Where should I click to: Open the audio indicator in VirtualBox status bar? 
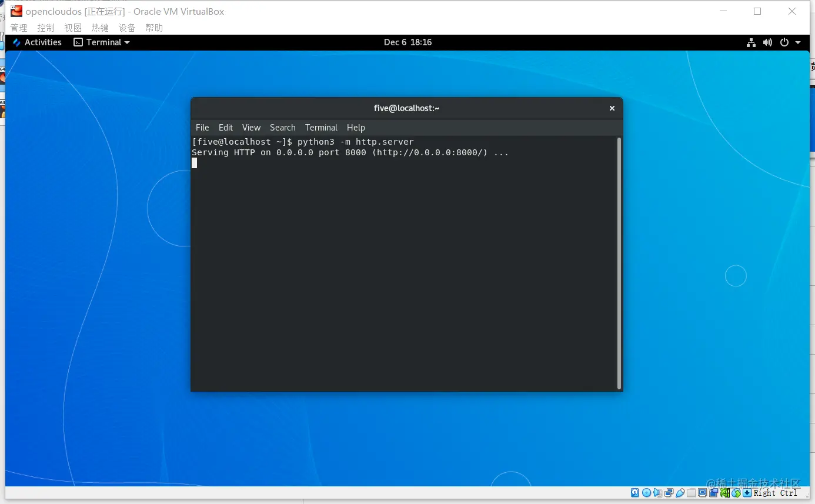(657, 493)
